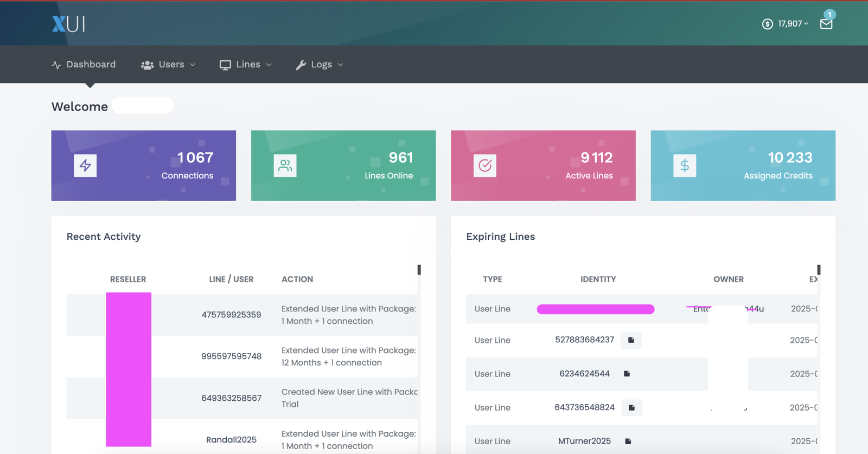Expand the Lines dropdown menu
868x454 pixels.
pyautogui.click(x=246, y=65)
